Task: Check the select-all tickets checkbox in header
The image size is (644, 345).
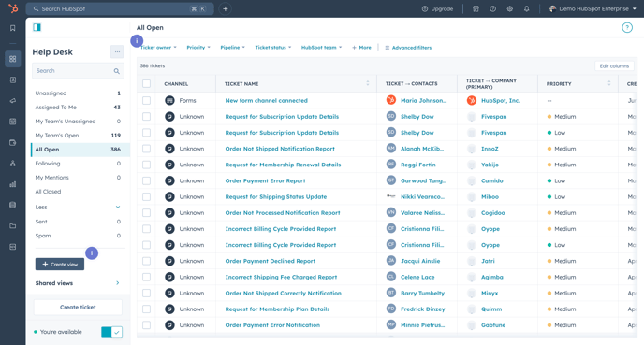Action: pyautogui.click(x=146, y=84)
